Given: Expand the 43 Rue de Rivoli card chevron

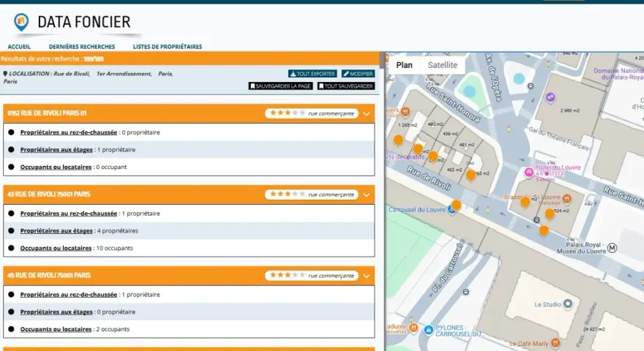Looking at the screenshot, I should coord(367,195).
